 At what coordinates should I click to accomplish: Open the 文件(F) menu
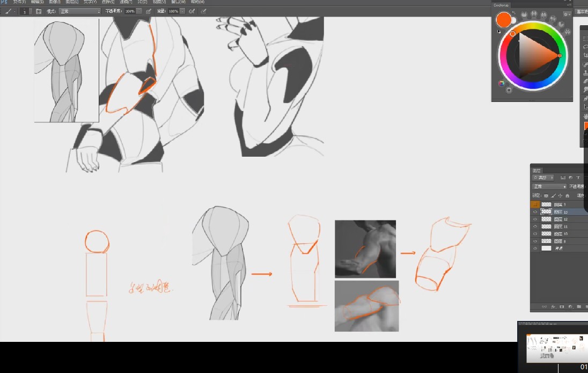point(19,2)
